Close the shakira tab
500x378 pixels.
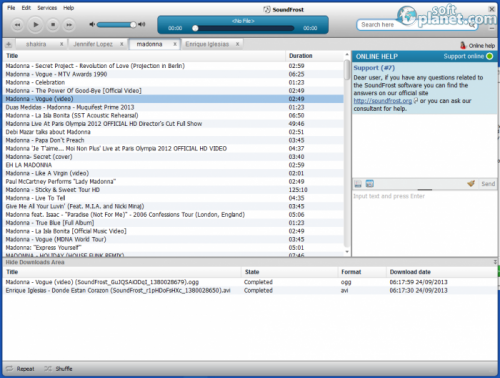pos(62,44)
